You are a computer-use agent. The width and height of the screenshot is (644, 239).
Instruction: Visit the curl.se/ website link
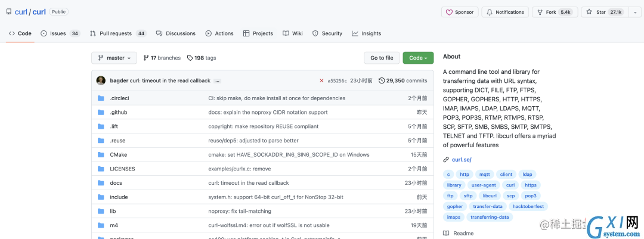[462, 160]
